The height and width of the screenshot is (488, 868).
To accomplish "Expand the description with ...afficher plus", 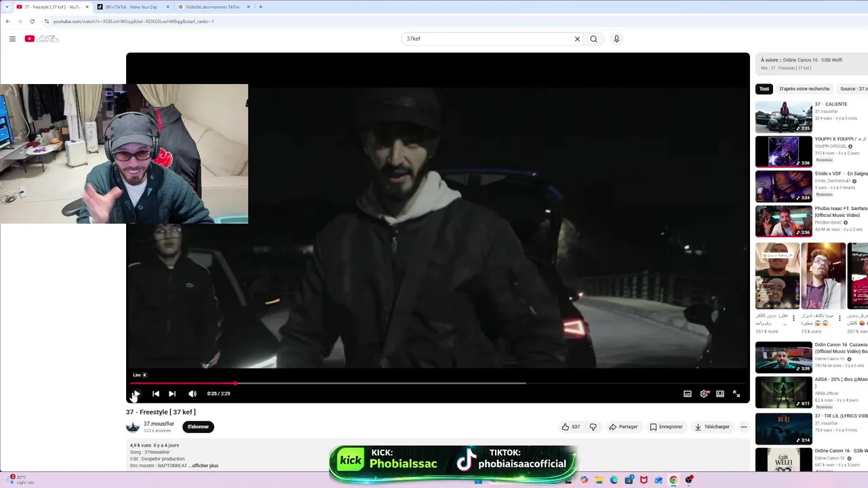I will tap(204, 466).
